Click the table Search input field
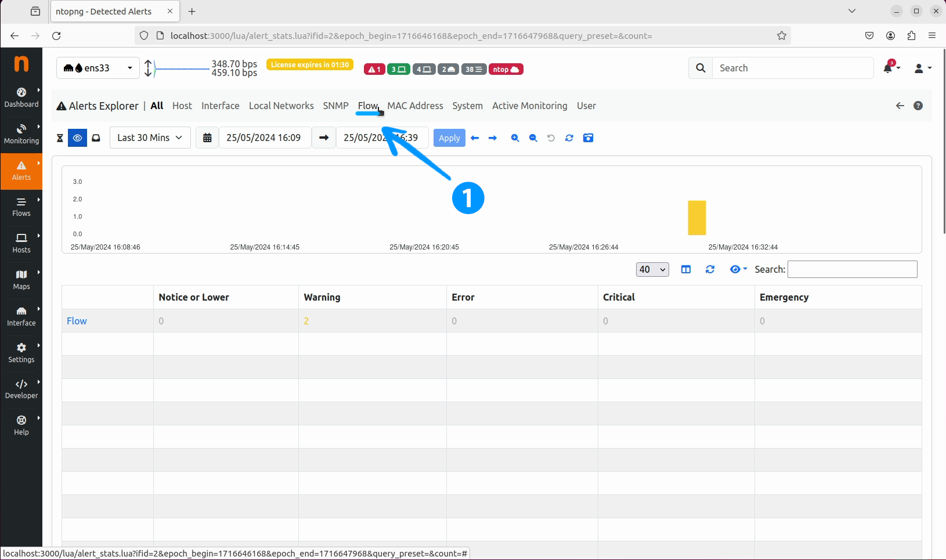 (852, 269)
